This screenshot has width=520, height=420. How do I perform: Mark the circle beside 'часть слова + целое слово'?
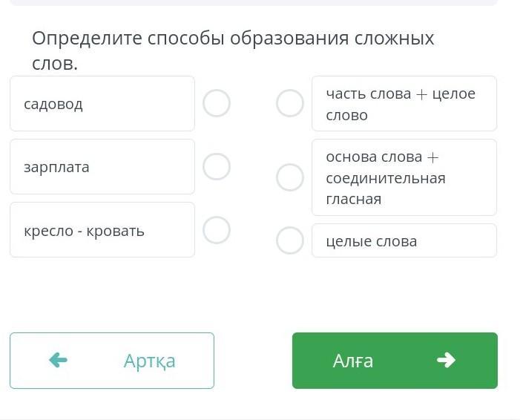pos(290,104)
